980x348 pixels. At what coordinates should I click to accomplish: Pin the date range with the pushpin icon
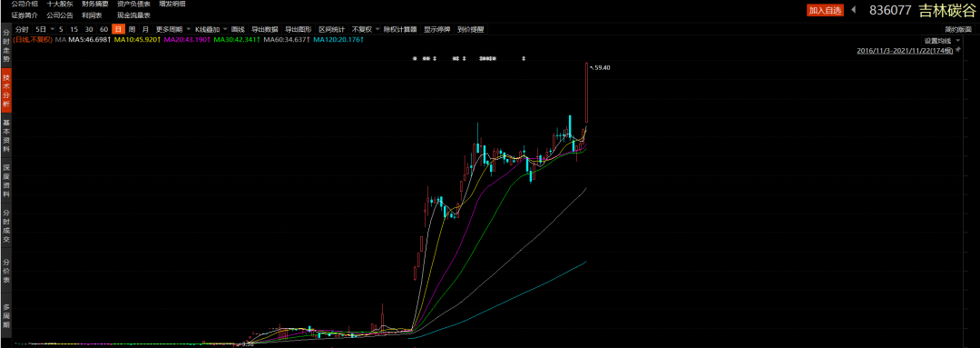point(958,49)
